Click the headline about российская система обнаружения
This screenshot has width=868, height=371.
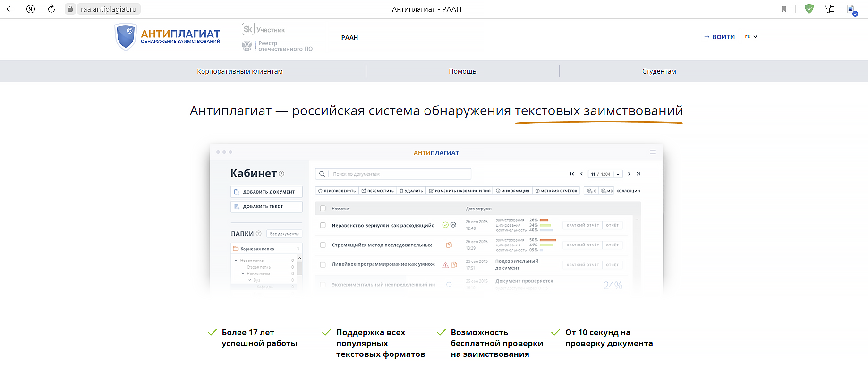coord(436,110)
